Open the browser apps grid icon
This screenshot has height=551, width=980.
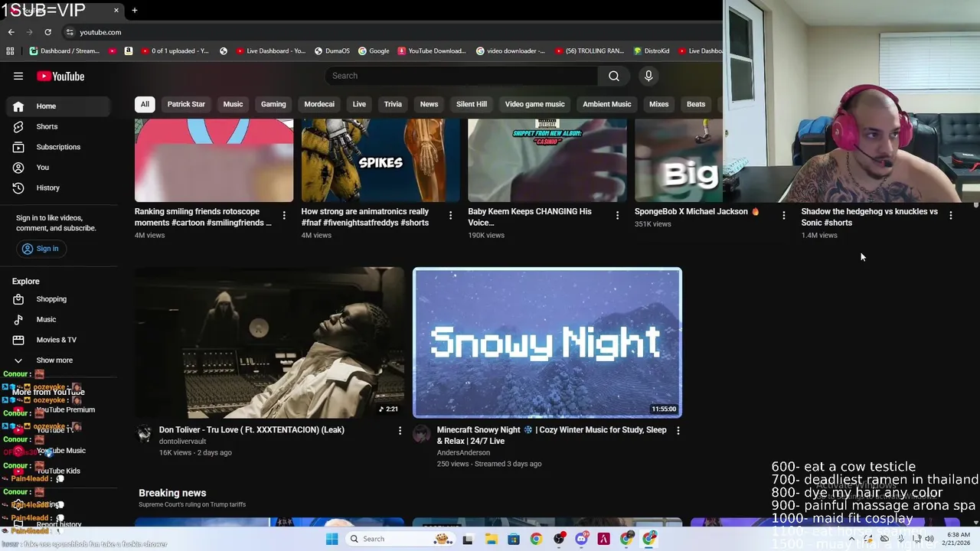[10, 51]
